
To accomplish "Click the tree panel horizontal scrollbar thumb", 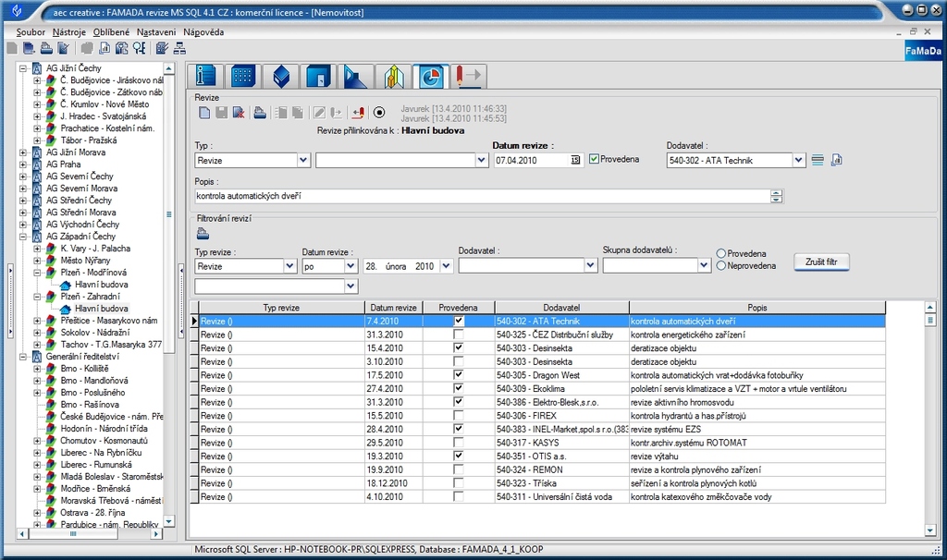I will [73, 534].
